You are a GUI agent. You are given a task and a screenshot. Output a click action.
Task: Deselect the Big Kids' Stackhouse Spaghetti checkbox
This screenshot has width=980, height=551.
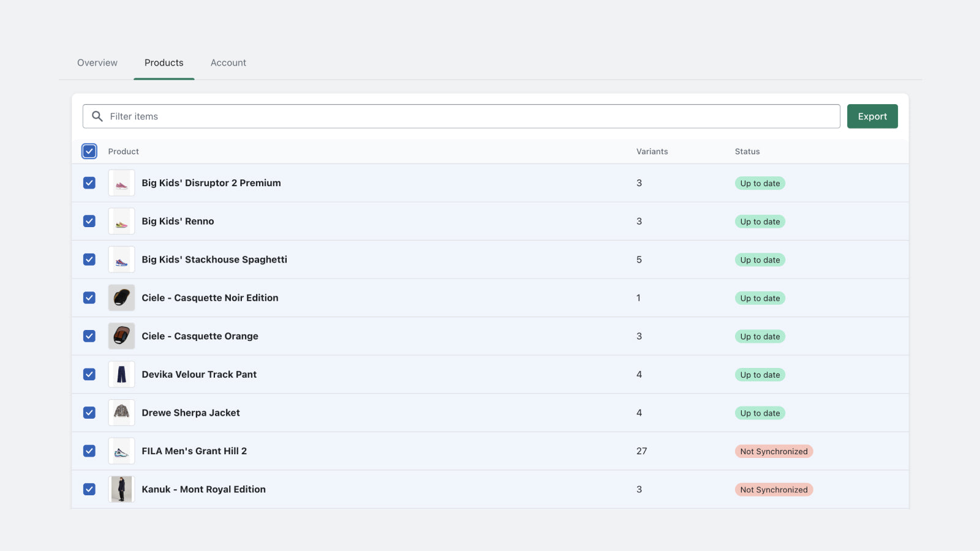[89, 260]
